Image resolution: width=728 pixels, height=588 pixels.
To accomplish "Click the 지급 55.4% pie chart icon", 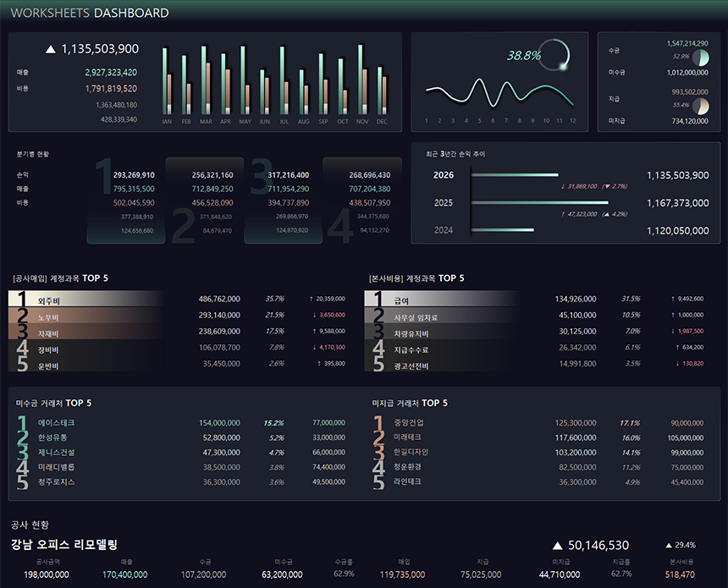I will (701, 107).
